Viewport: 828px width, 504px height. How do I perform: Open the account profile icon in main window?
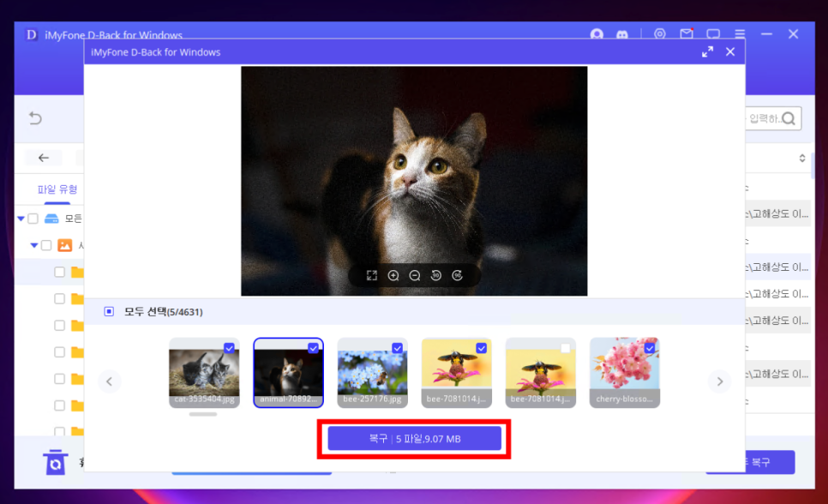597,33
